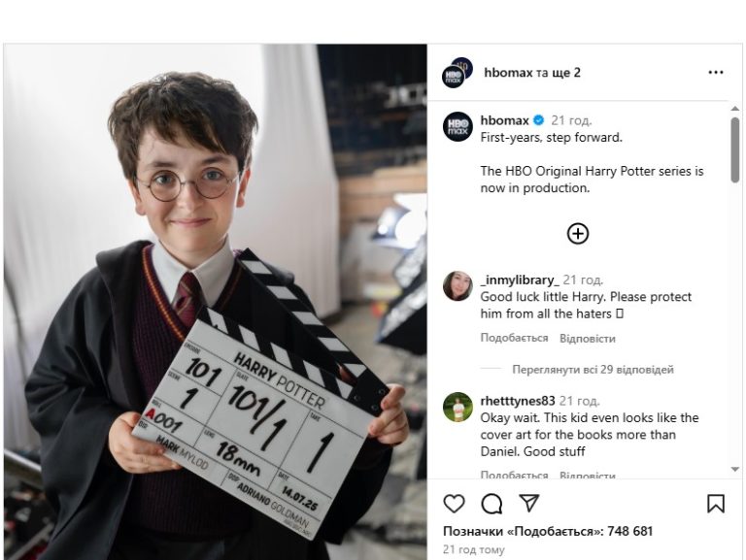The width and height of the screenshot is (746, 560).
Task: Click 'Подобається' under _inmylibrary_ comment
Action: pos(514,338)
